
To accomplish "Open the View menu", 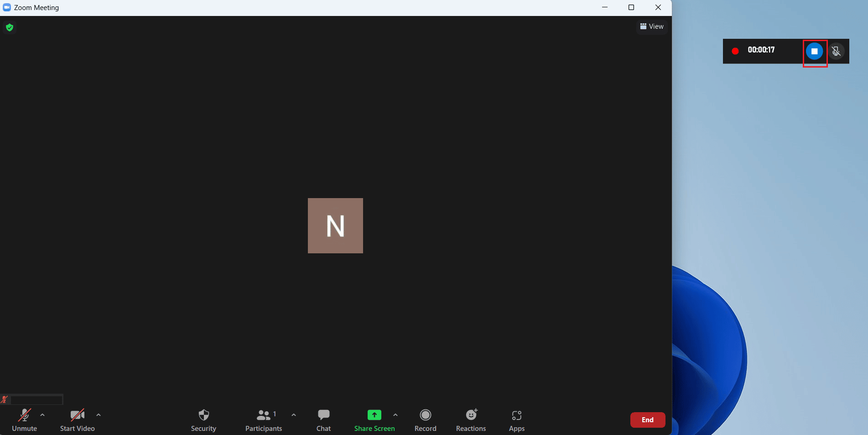I will [651, 26].
